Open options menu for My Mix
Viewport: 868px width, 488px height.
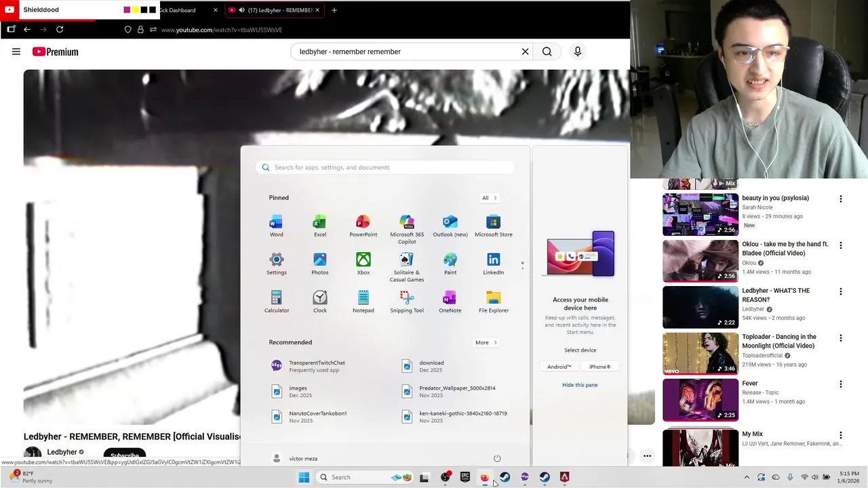(841, 435)
